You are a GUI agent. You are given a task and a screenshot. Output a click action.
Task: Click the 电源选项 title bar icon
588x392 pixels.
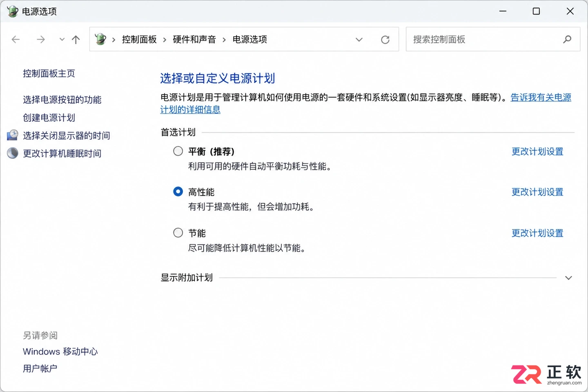click(13, 11)
